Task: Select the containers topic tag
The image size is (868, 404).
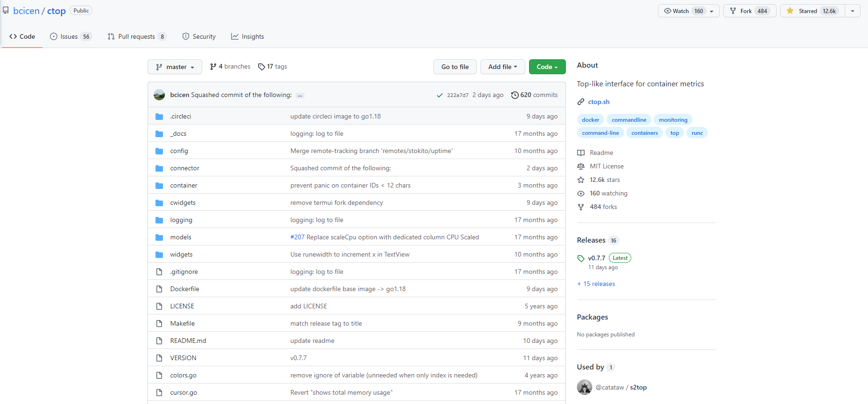Action: (x=644, y=133)
